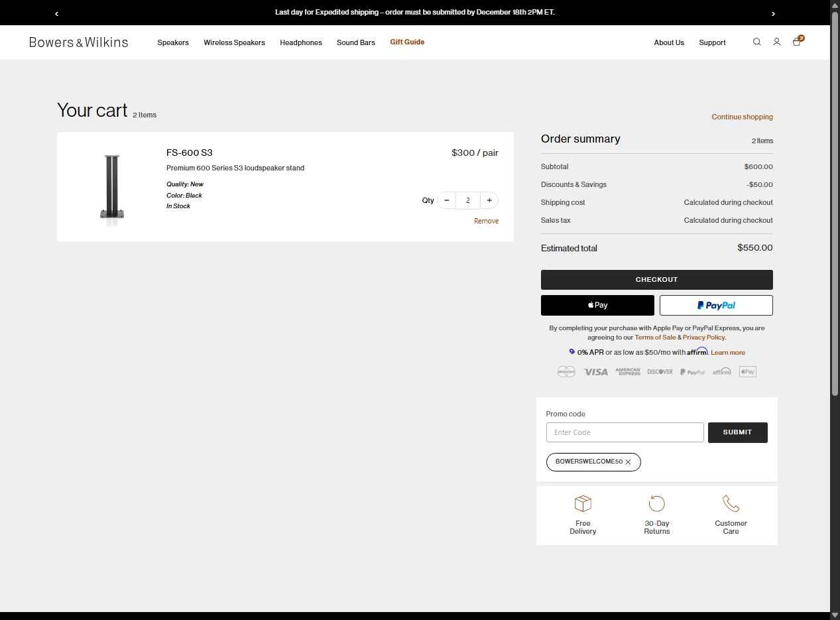
Task: Open the shopping bag cart icon
Action: click(798, 41)
